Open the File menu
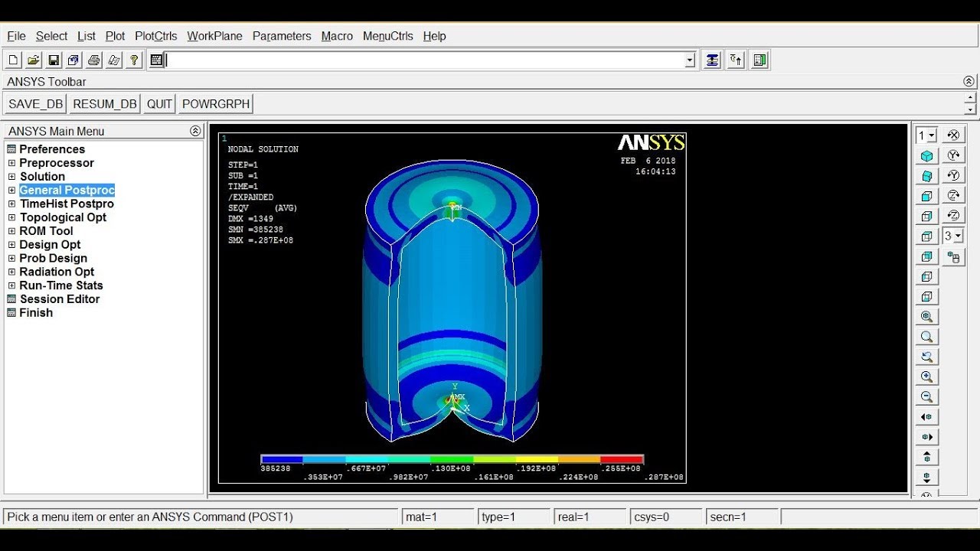This screenshot has height=551, width=980. tap(16, 36)
